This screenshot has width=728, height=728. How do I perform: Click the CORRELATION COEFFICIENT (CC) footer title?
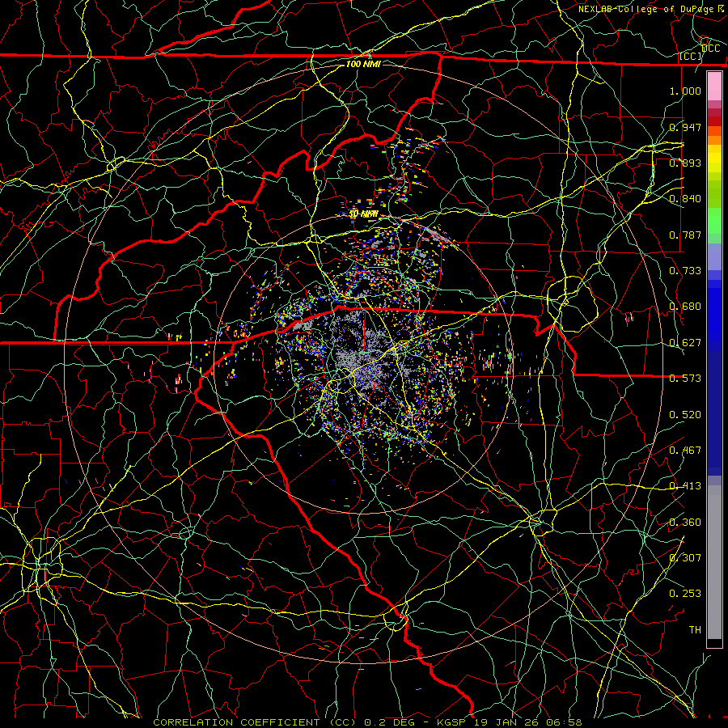pos(255,722)
